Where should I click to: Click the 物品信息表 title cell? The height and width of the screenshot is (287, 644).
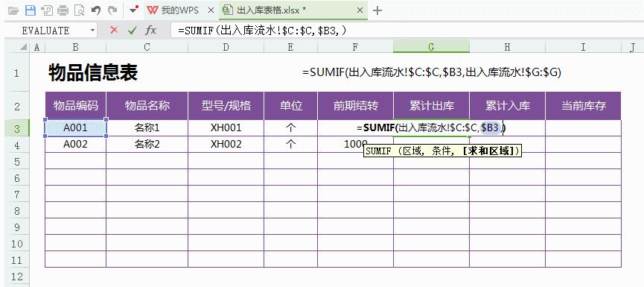(x=93, y=73)
